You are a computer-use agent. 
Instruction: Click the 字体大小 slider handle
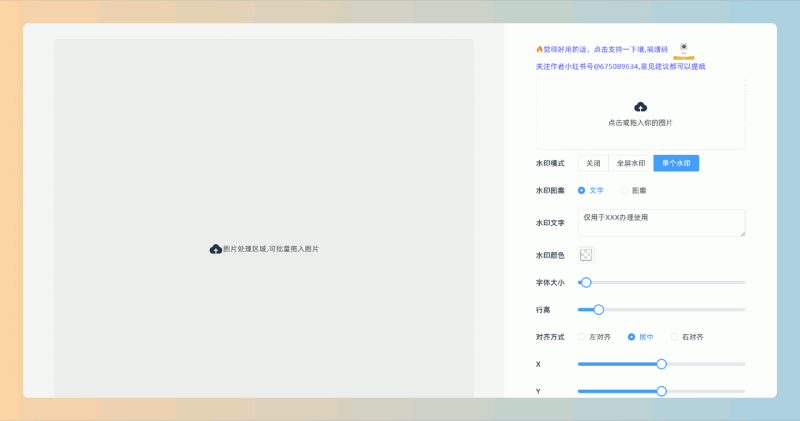pos(586,282)
